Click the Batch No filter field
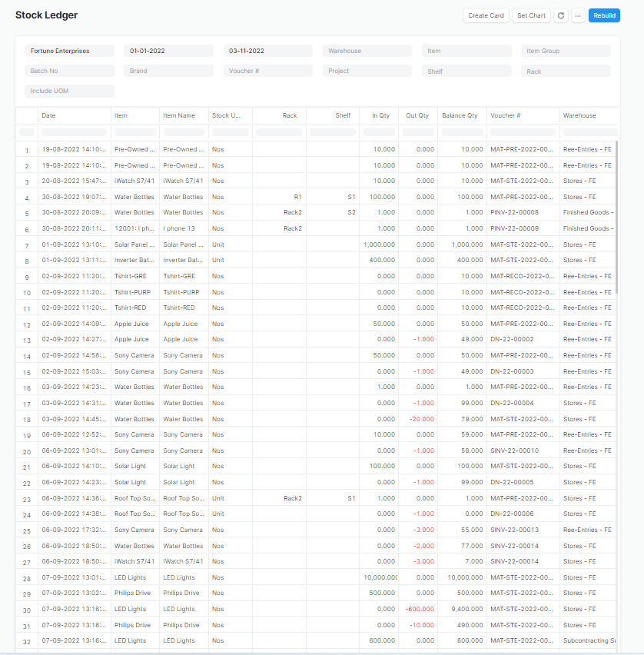 point(69,71)
